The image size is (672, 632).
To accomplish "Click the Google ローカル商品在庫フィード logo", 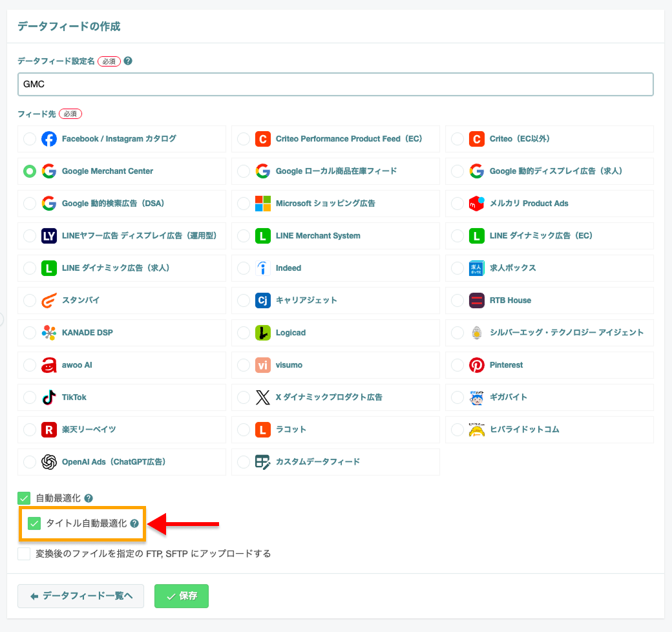I will (263, 171).
